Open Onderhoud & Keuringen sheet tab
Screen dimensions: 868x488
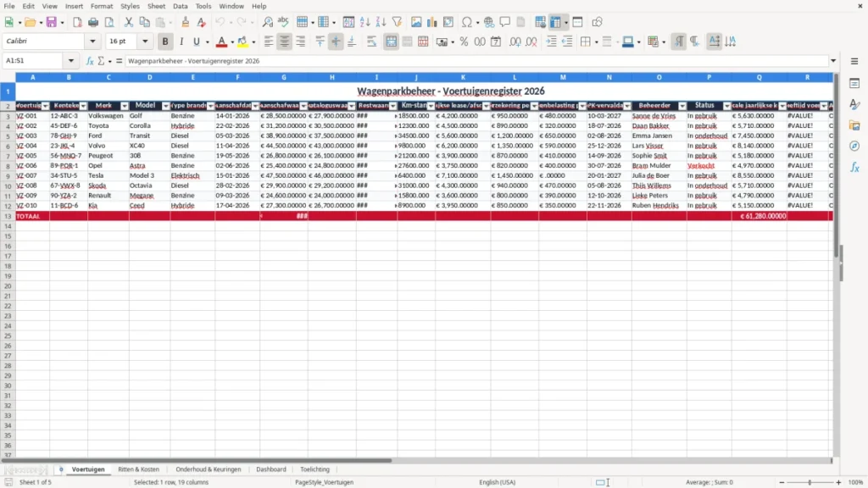tap(209, 469)
